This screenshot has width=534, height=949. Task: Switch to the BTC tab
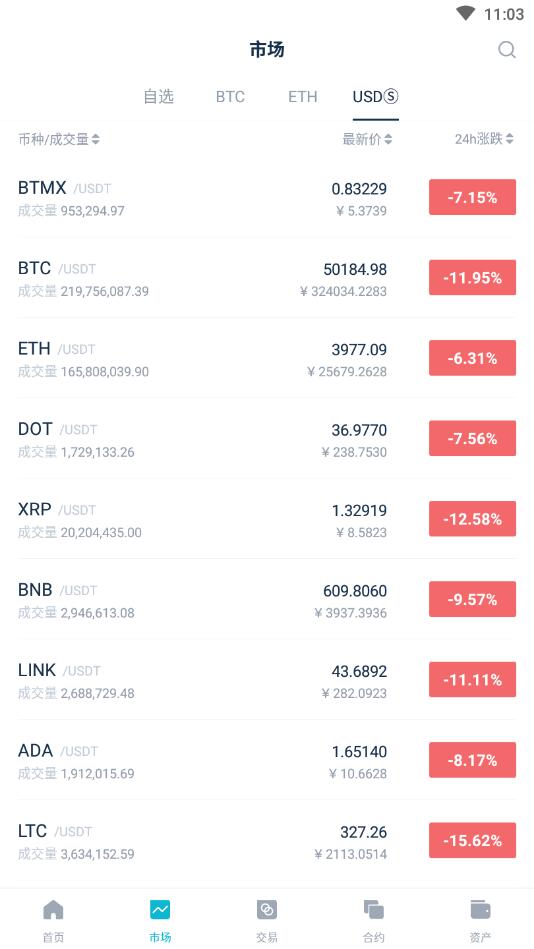click(230, 97)
